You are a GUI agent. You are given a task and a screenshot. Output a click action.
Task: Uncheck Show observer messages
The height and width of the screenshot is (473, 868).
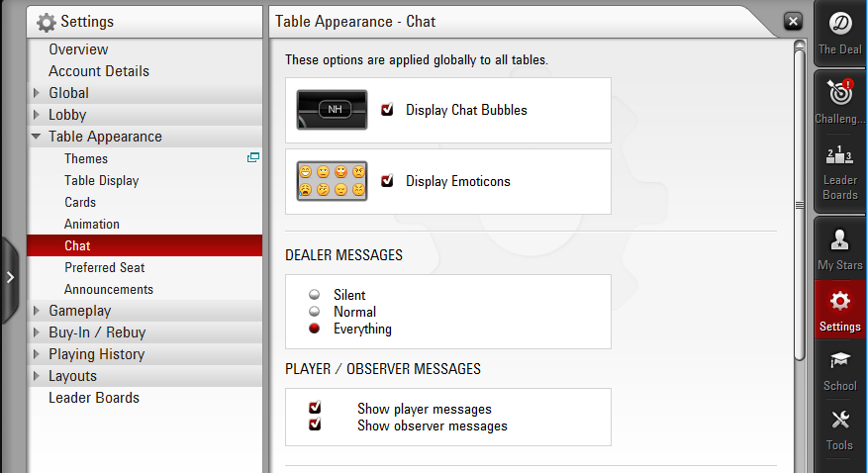[x=315, y=426]
